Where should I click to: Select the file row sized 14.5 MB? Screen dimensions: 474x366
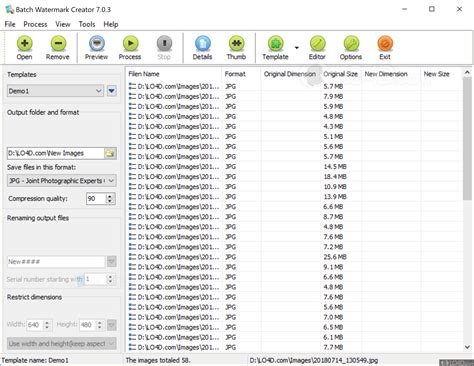(x=295, y=167)
